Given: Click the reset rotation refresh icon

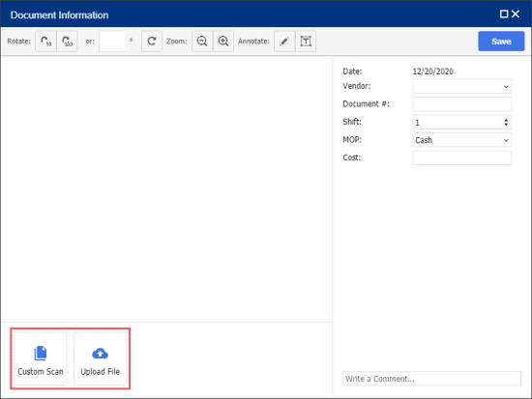Looking at the screenshot, I should 152,42.
